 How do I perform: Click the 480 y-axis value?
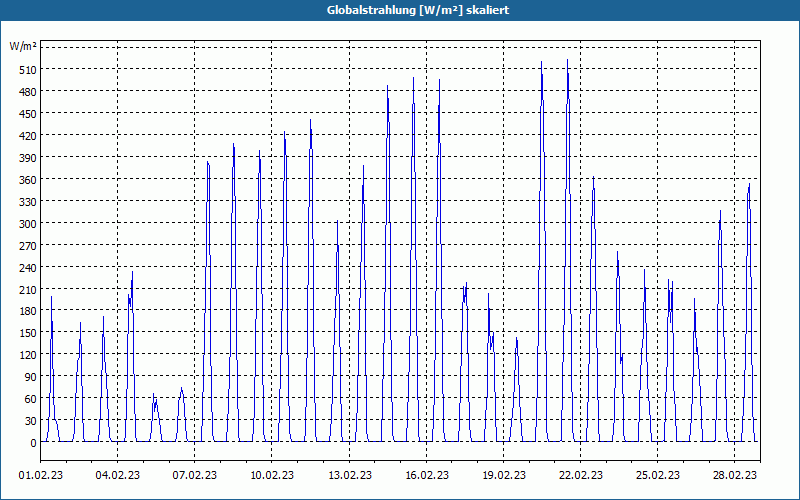28,91
